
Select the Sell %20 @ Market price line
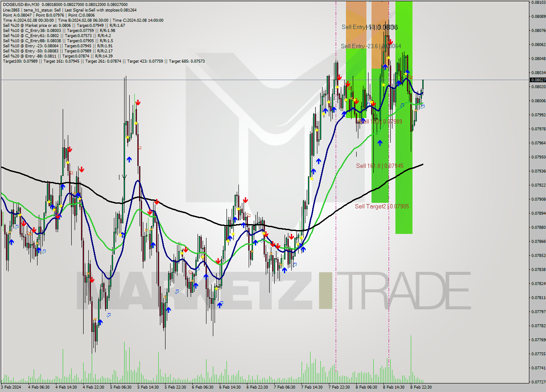[x=64, y=25]
